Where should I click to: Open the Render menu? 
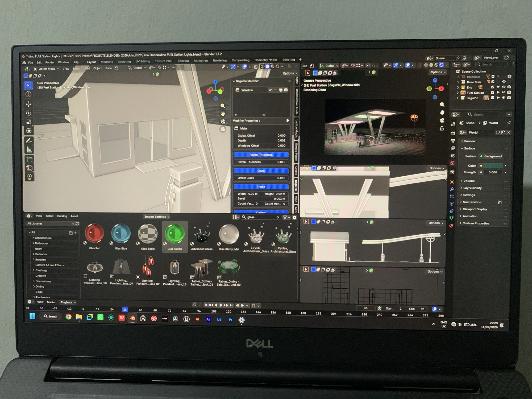pos(50,63)
